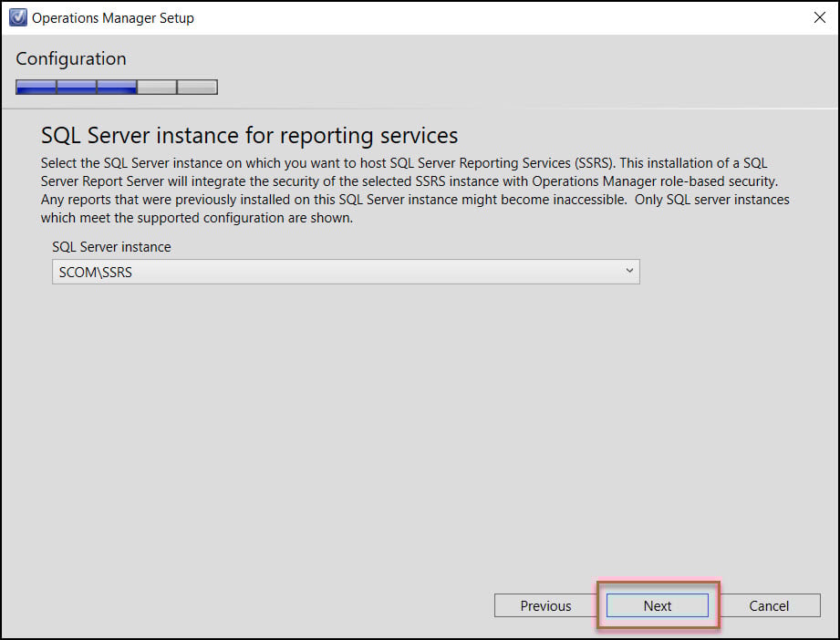Click the 'Configuration' section title

coord(71,58)
